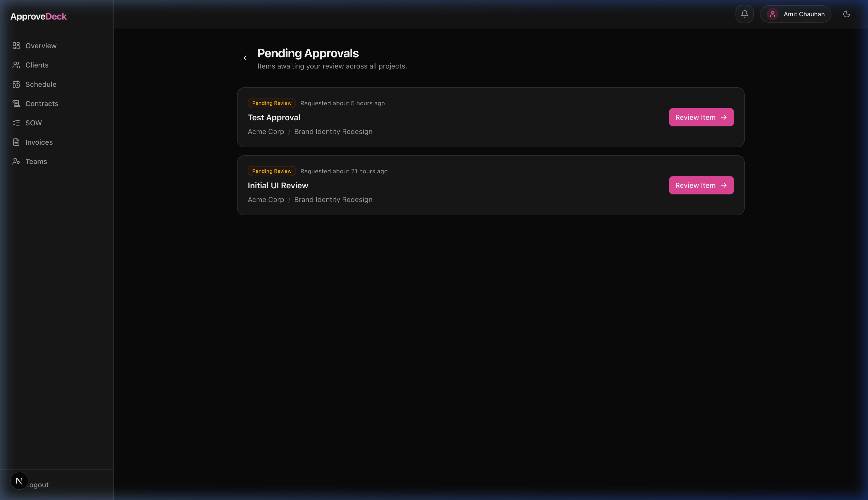Image resolution: width=868 pixels, height=500 pixels.
Task: Toggle dark mode moon icon
Action: [x=846, y=14]
